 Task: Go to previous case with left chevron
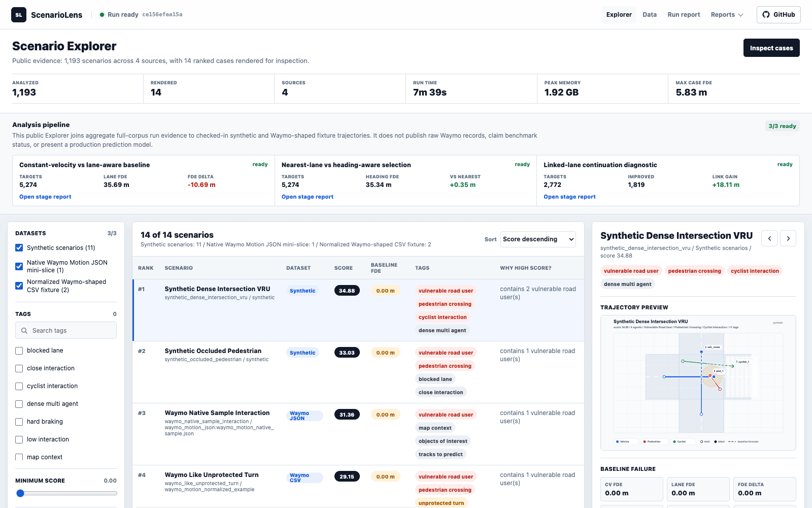(x=769, y=238)
